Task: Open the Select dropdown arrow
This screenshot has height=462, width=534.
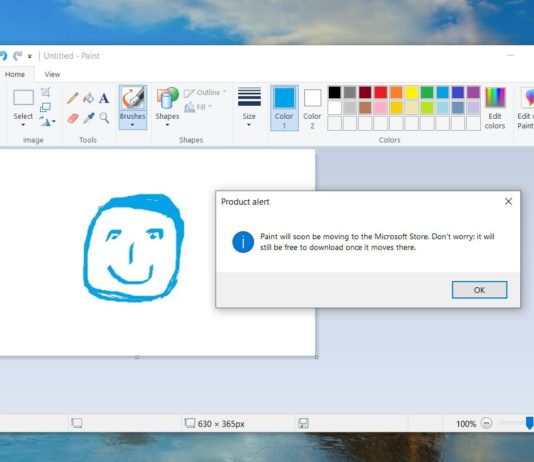Action: [x=23, y=125]
